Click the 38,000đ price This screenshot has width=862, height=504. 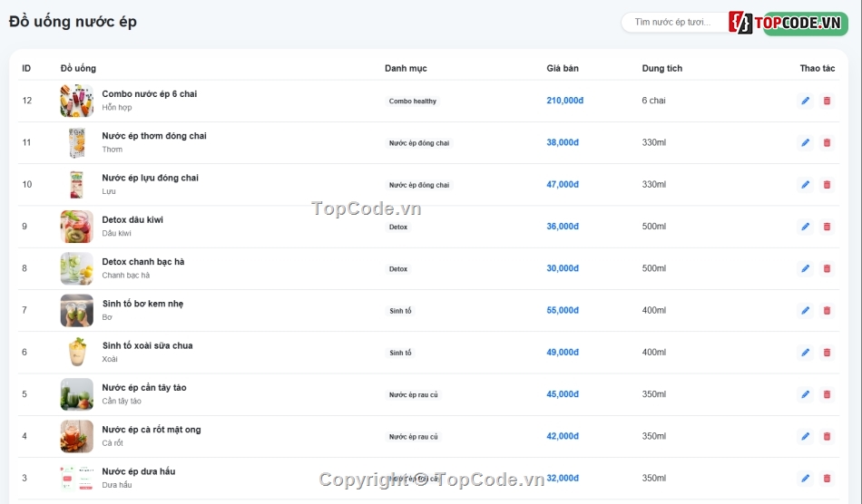pos(563,142)
